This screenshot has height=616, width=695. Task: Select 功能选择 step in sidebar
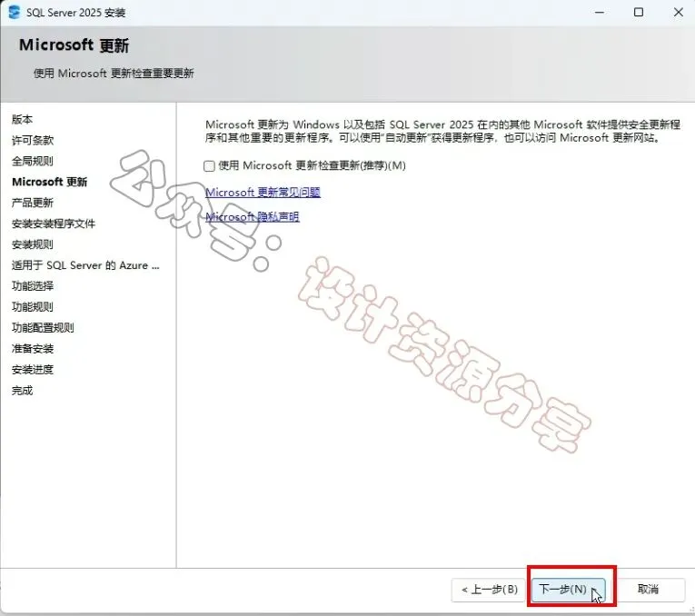pos(33,286)
